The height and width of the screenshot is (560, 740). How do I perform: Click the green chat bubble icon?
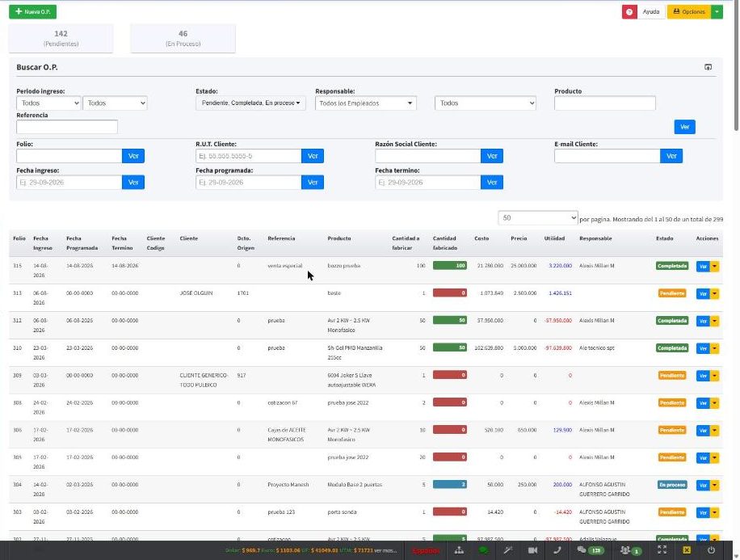[x=483, y=550]
